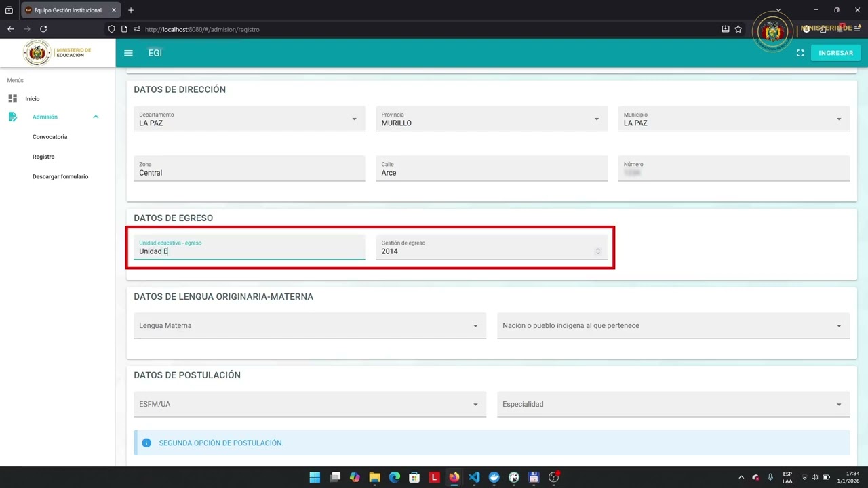Reload the page with refresh icon
This screenshot has width=868, height=488.
(43, 29)
